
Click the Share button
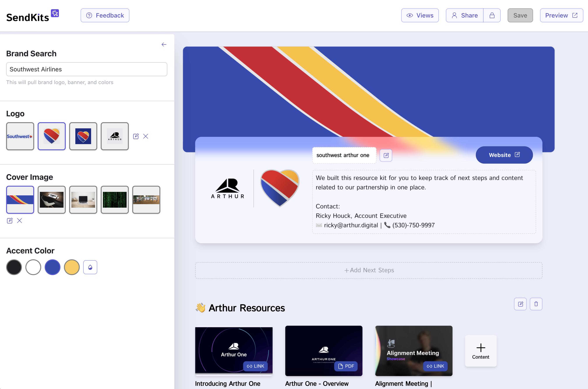point(464,15)
